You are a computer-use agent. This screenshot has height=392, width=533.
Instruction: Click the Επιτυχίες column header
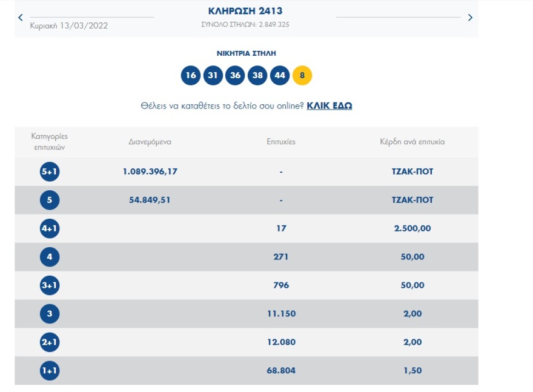[x=281, y=142]
